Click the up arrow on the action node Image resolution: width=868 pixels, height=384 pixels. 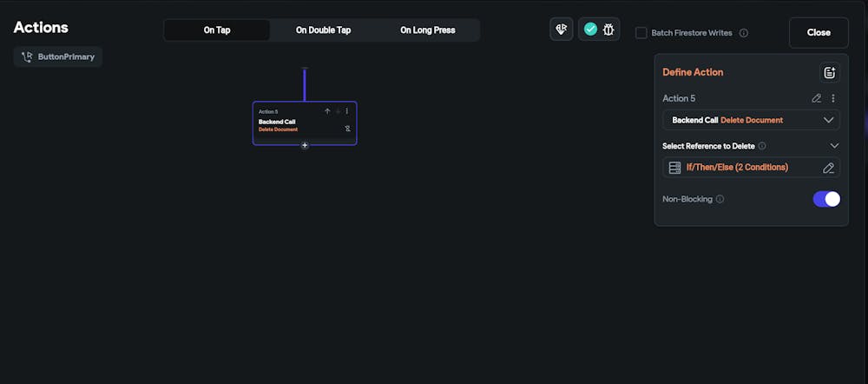pyautogui.click(x=327, y=111)
